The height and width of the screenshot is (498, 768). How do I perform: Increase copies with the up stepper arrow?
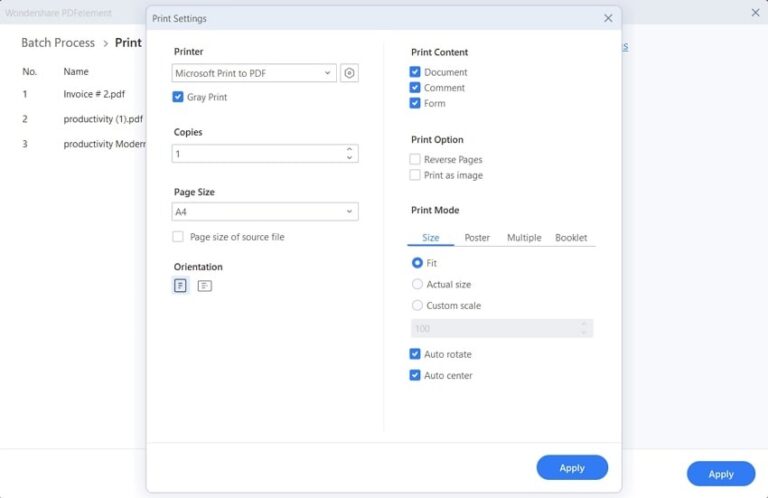(x=349, y=150)
